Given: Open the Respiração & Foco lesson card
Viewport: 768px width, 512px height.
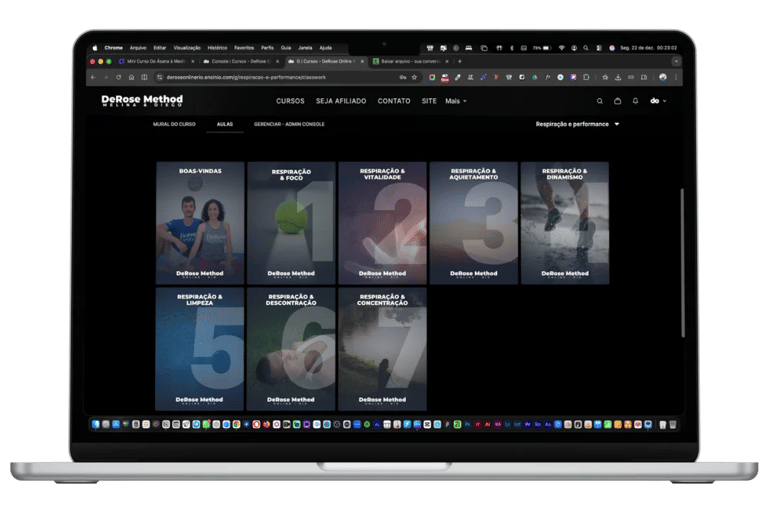Looking at the screenshot, I should (291, 223).
